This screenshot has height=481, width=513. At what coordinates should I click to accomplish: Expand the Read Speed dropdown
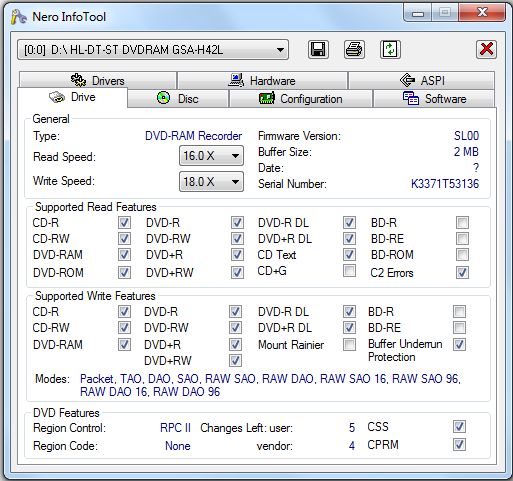click(x=211, y=156)
